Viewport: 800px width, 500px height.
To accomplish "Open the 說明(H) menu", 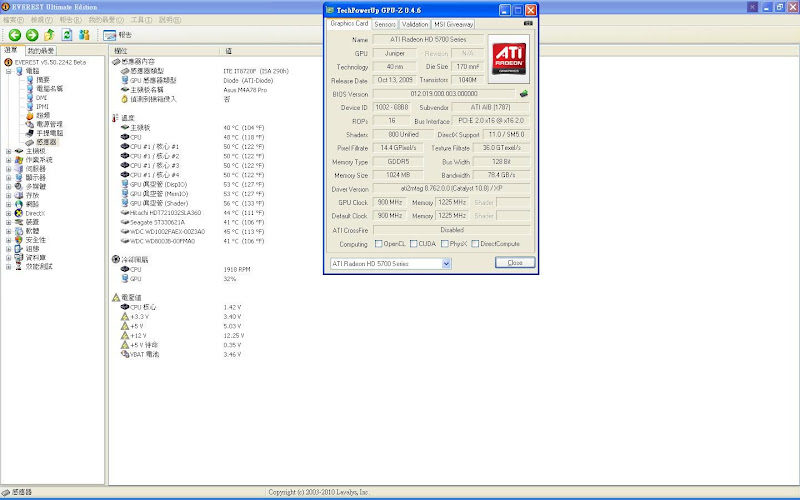I will [170, 20].
